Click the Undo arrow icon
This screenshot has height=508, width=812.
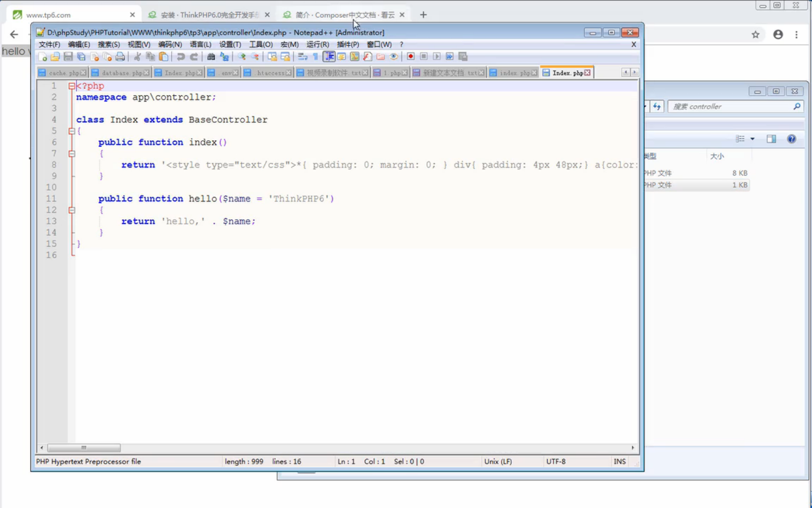(180, 57)
